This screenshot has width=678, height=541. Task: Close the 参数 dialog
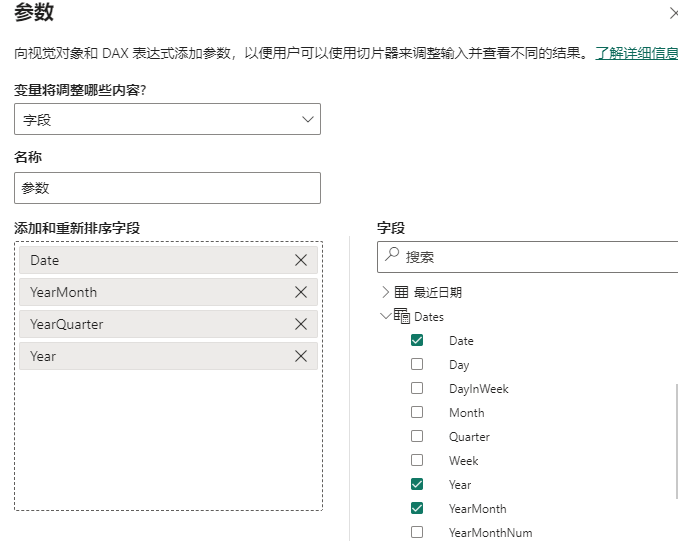pyautogui.click(x=673, y=14)
